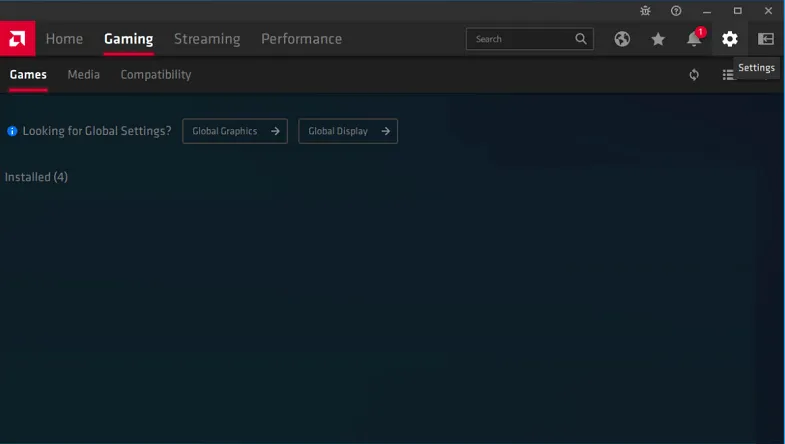Open notifications bell icon
This screenshot has width=785, height=444.
(694, 39)
